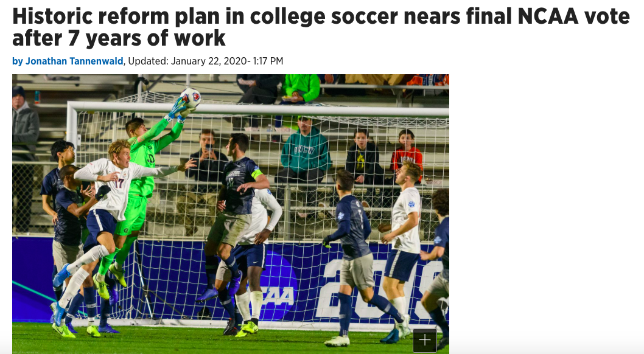Open author Jonathan Tannenwald's profile link

pos(74,61)
